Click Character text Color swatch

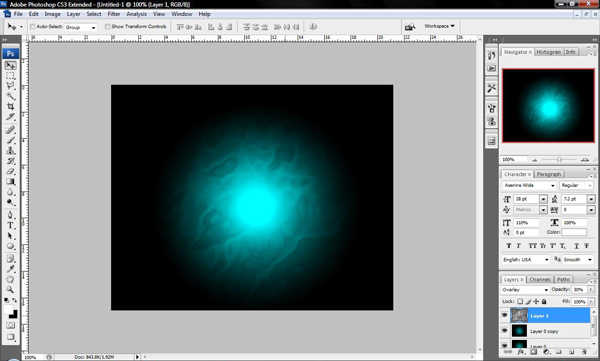(574, 232)
